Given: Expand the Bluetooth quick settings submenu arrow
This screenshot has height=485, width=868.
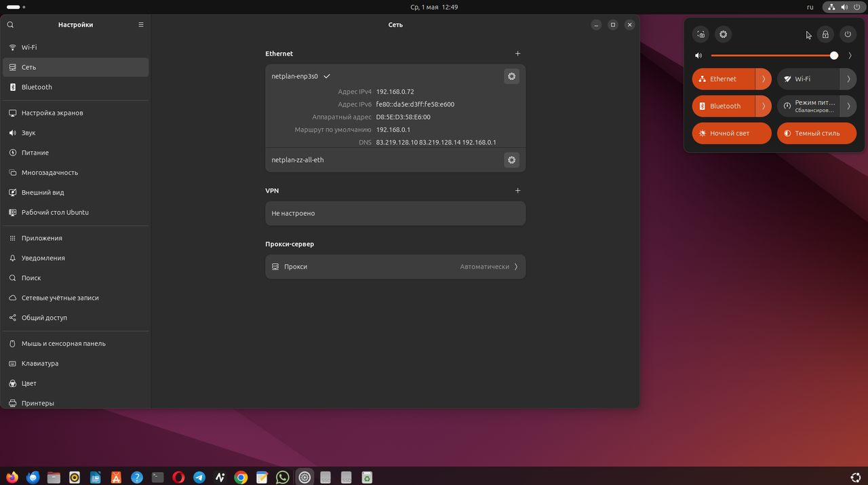Looking at the screenshot, I should 764,106.
